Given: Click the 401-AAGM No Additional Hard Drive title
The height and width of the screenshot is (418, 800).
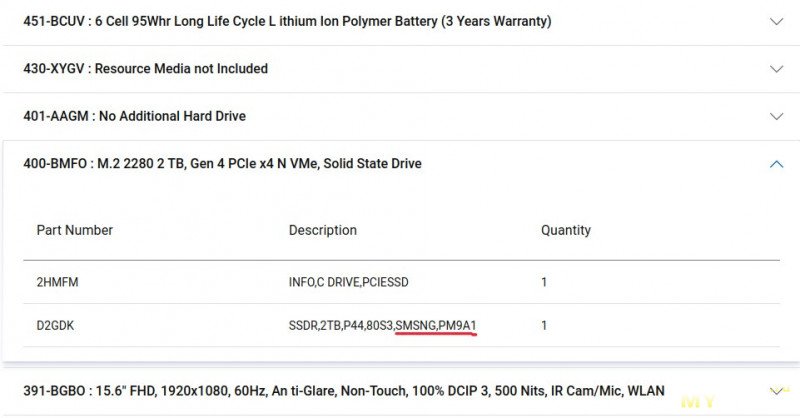Looking at the screenshot, I should click(134, 116).
